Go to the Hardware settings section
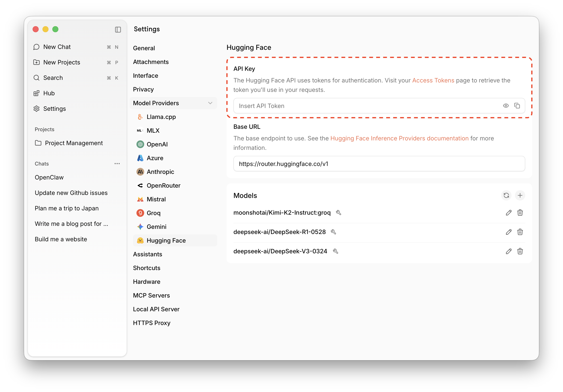Image resolution: width=563 pixels, height=392 pixels. 146,282
